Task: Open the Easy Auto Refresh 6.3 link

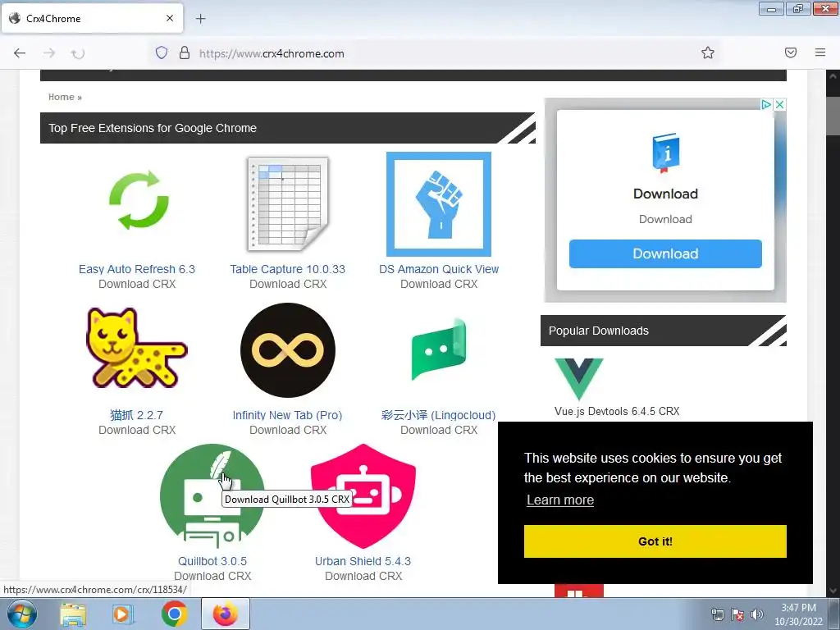Action: [x=137, y=269]
